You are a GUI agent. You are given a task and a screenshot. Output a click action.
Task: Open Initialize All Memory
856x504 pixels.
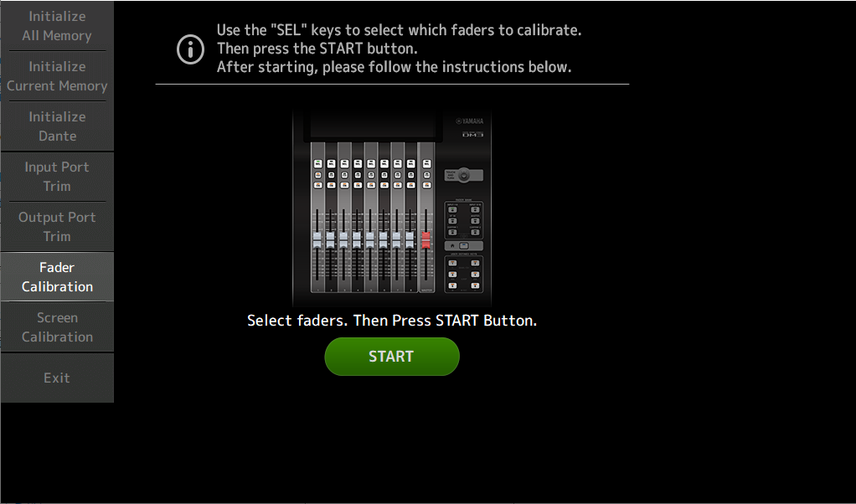coord(57,26)
